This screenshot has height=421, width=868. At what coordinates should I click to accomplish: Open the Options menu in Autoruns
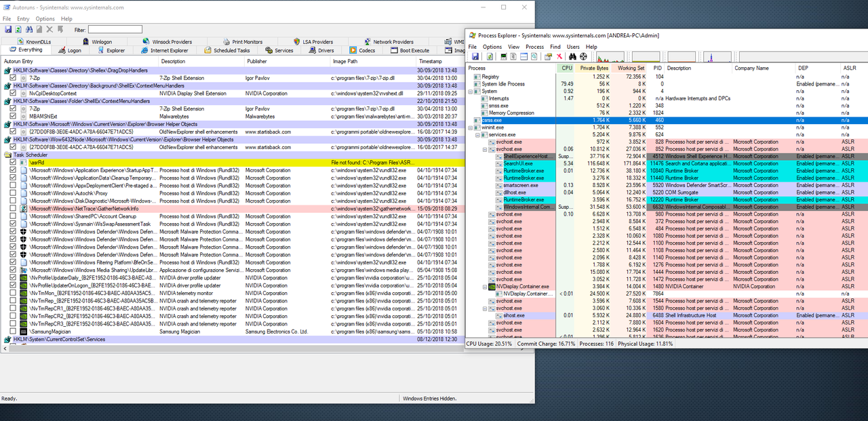[x=45, y=19]
